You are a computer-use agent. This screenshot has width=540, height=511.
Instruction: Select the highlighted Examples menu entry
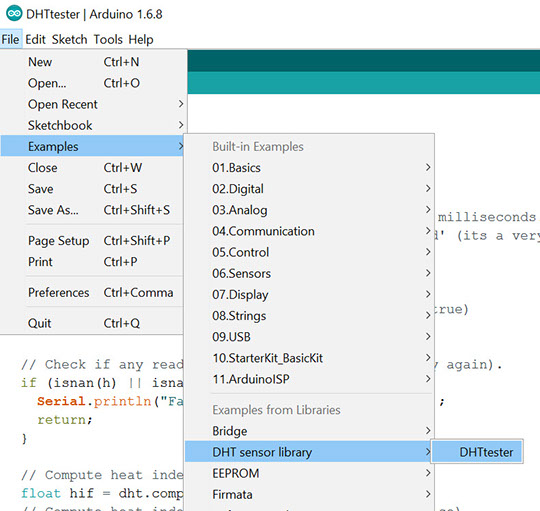92,146
